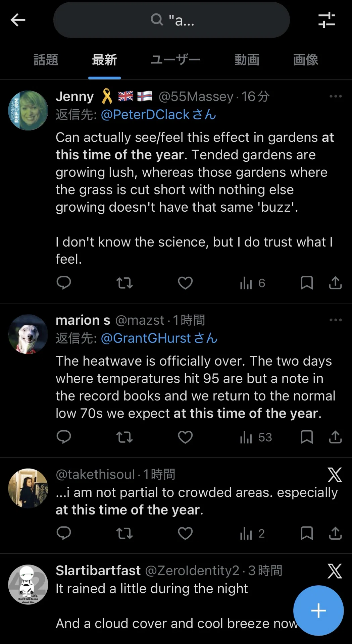Open more options on Jenny's tweet
Screen dimensions: 352x644
(336, 96)
